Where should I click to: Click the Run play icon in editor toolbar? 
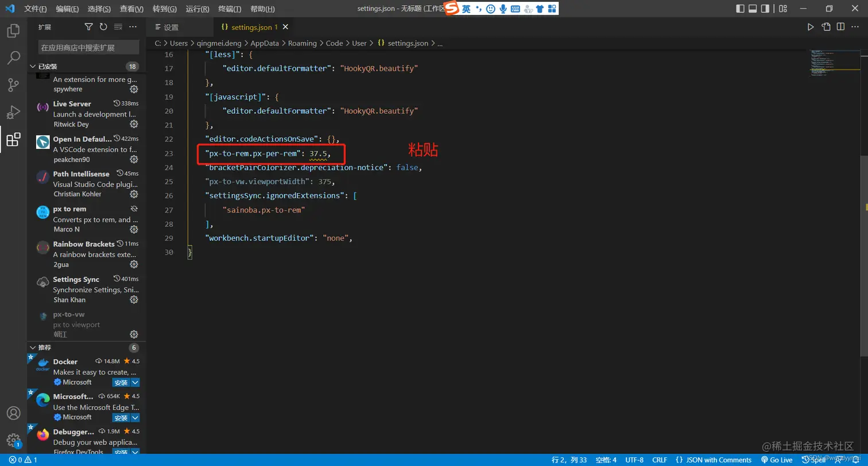[811, 27]
